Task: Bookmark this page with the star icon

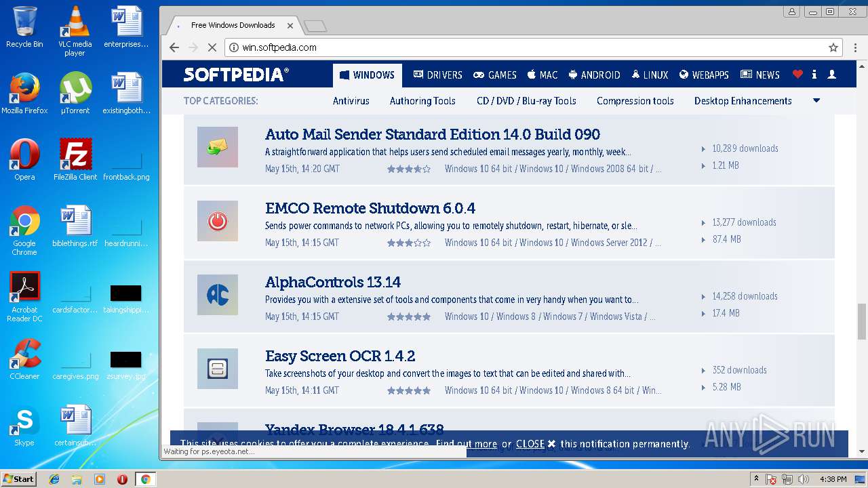Action: pyautogui.click(x=833, y=47)
